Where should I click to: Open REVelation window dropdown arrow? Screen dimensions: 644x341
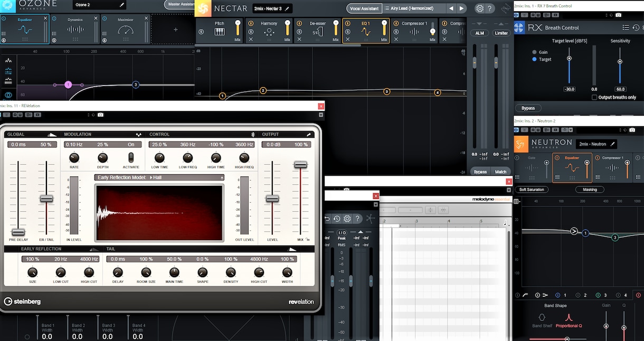[321, 115]
